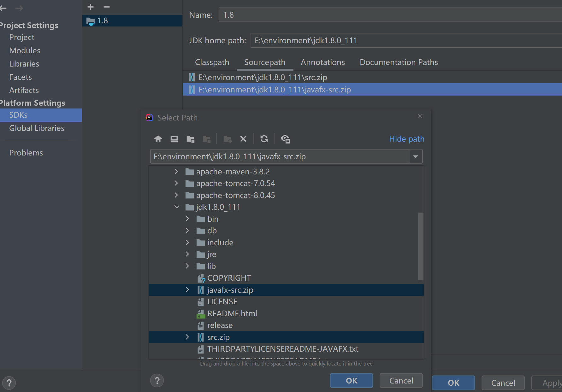
Task: Open help in Select Path dialog
Action: coord(157,381)
